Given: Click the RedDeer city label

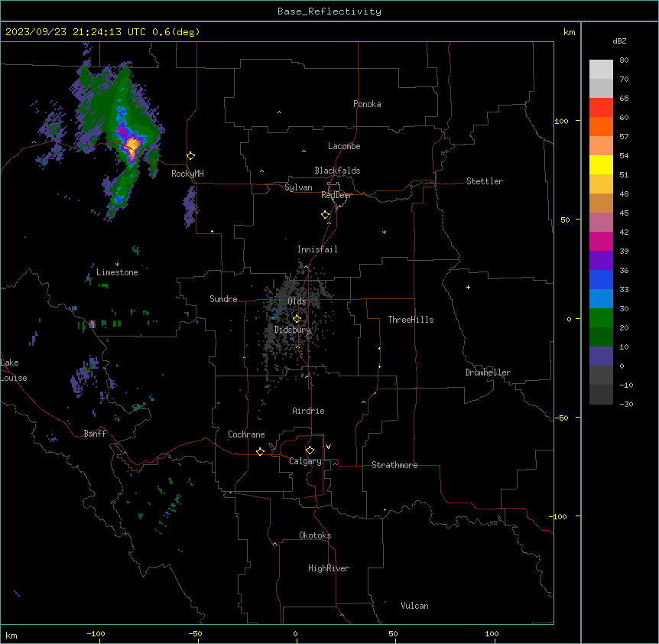Looking at the screenshot, I should tap(336, 195).
